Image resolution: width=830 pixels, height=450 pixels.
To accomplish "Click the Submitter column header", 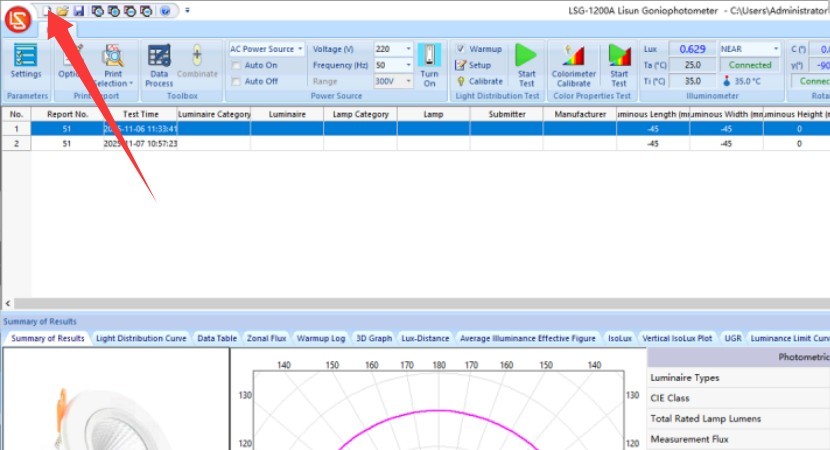I will pyautogui.click(x=507, y=114).
